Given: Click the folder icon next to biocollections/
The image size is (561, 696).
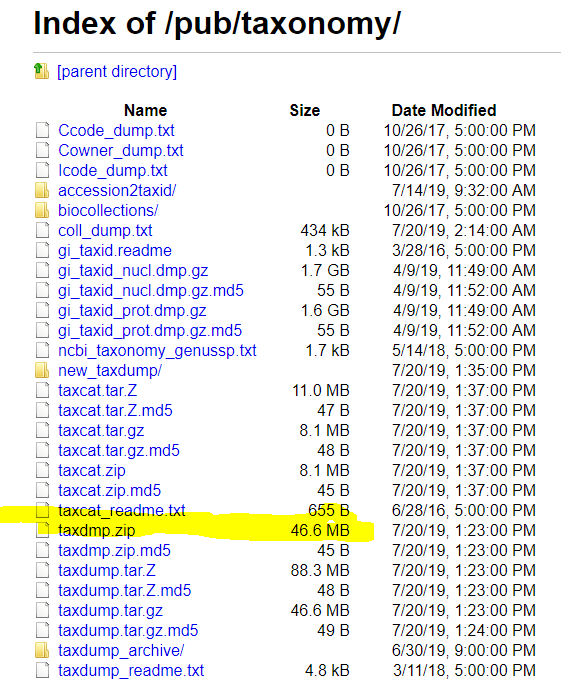Looking at the screenshot, I should (x=42, y=210).
